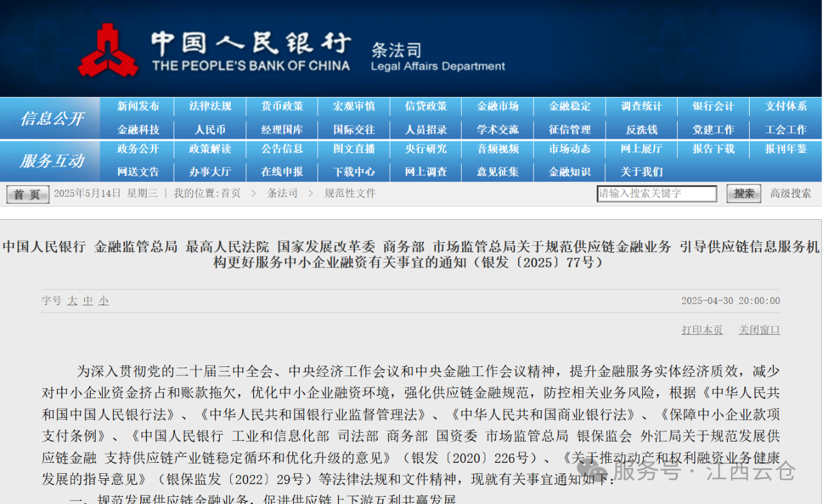Set font size to 中
This screenshot has height=504, width=823.
(88, 300)
